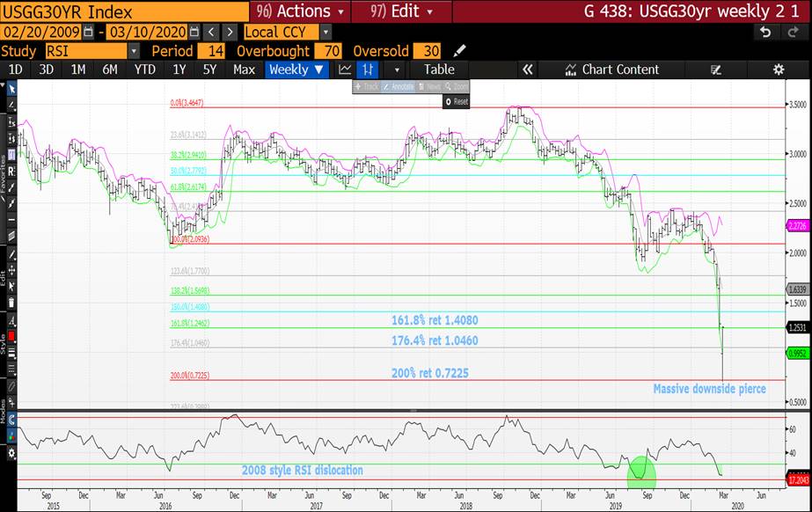Toggle the Annotate chart mode
Viewport: 812px width, 512px height.
(x=397, y=86)
